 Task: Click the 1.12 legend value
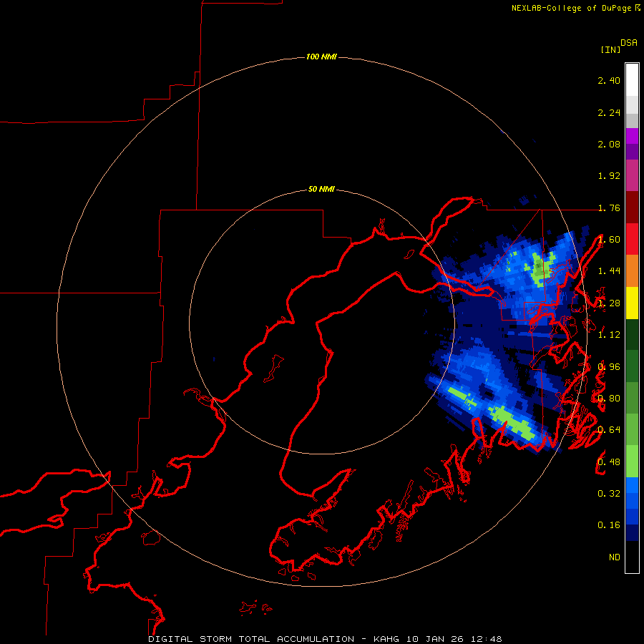609,335
